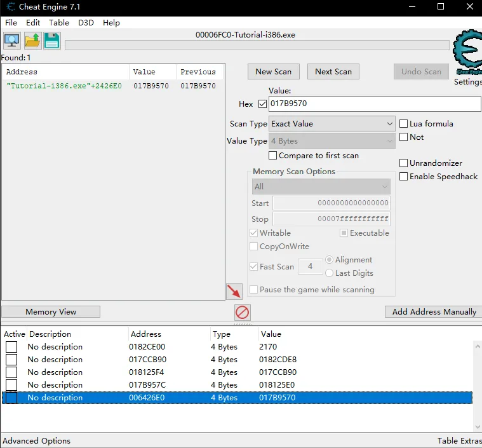
Task: Open the Table menu
Action: pyautogui.click(x=59, y=22)
